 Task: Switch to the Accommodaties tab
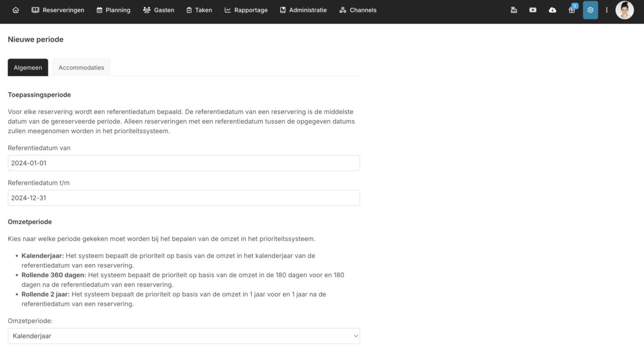click(81, 67)
